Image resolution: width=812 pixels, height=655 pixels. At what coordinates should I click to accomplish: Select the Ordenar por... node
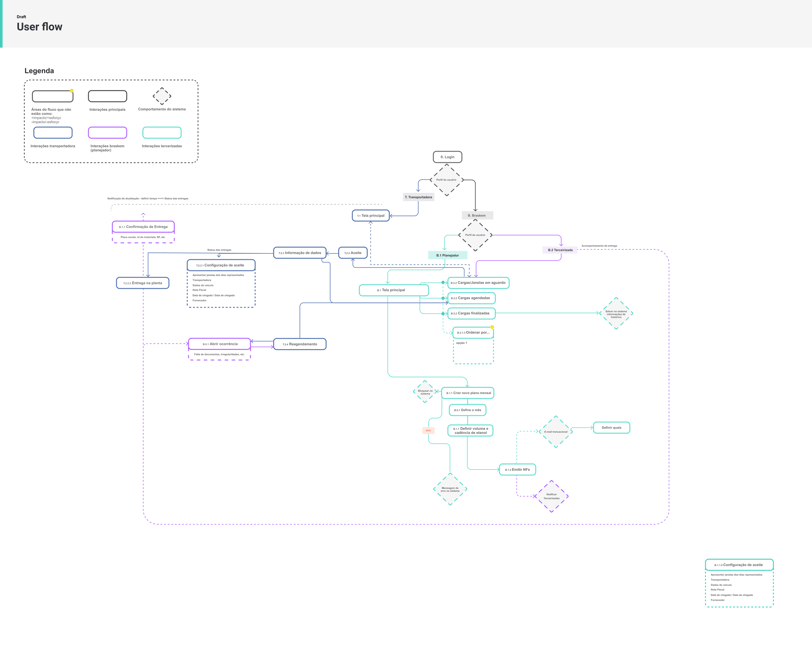click(x=473, y=332)
